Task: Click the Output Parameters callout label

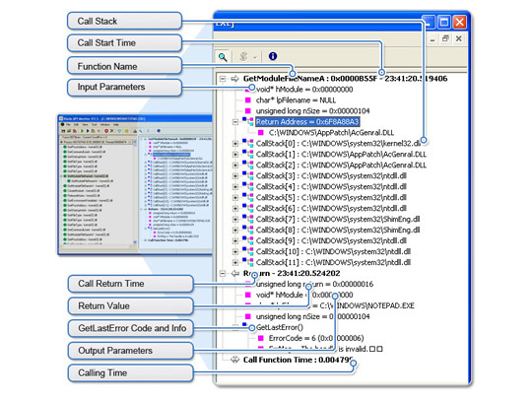Action: click(131, 351)
